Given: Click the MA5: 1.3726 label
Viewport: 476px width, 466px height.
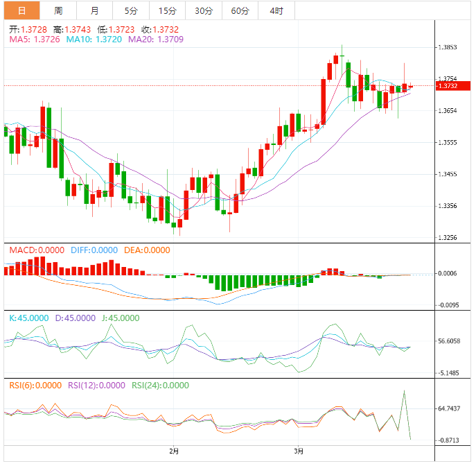Looking at the screenshot, I should pos(35,40).
